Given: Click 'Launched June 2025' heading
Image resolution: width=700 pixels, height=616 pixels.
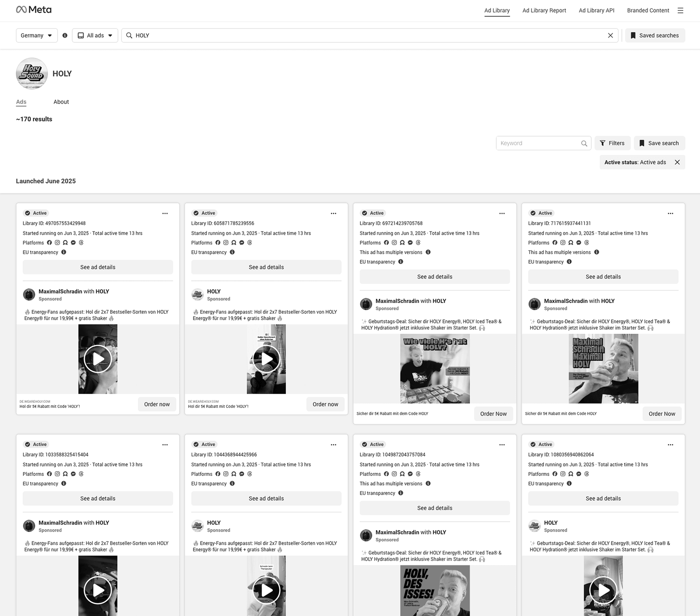Looking at the screenshot, I should pos(46,181).
